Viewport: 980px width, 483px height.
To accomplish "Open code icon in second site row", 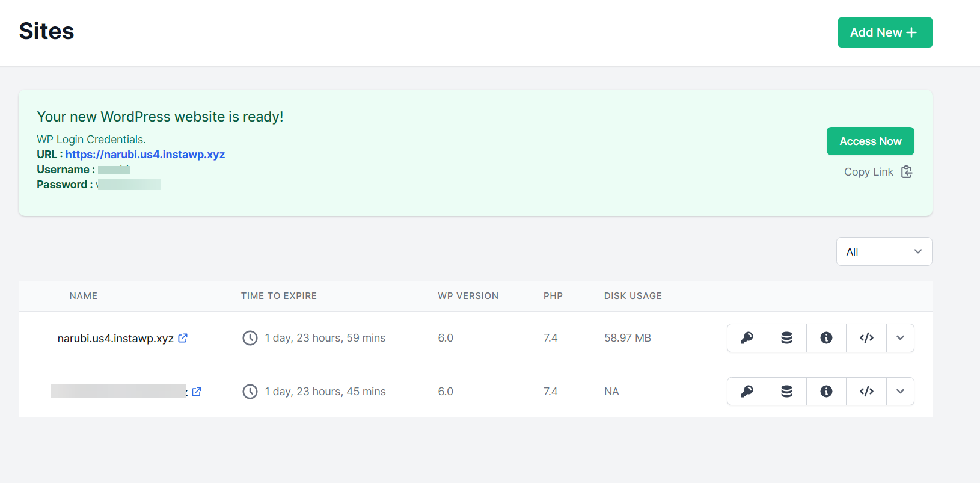I will [x=866, y=392].
